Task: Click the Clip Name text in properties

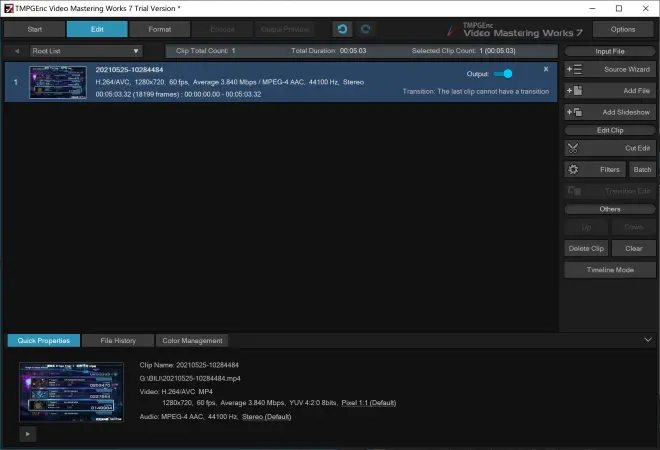Action: point(189,365)
